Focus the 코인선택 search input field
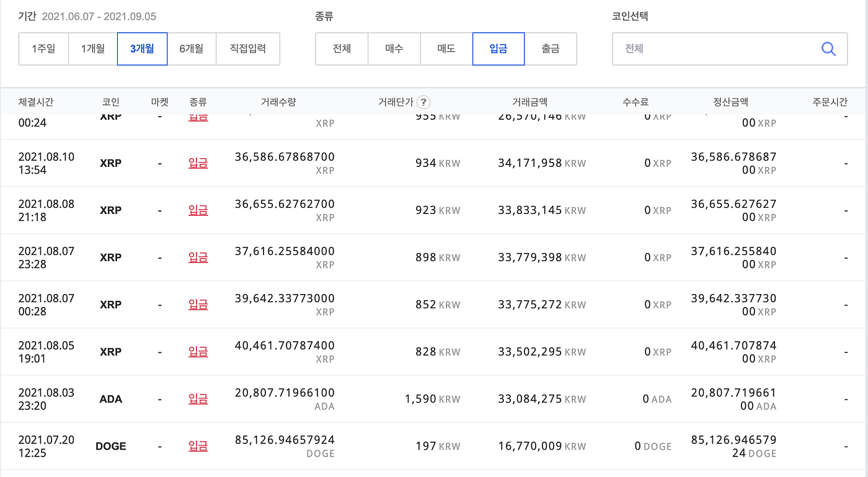 pos(730,49)
